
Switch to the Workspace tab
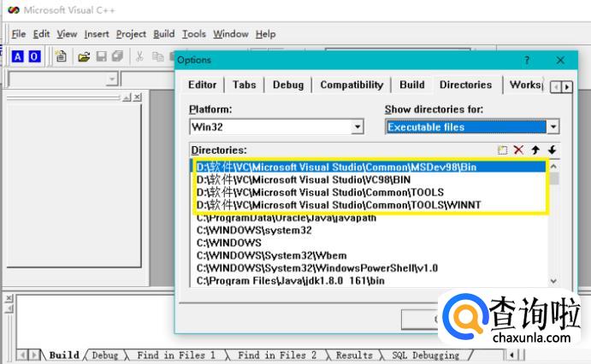525,85
